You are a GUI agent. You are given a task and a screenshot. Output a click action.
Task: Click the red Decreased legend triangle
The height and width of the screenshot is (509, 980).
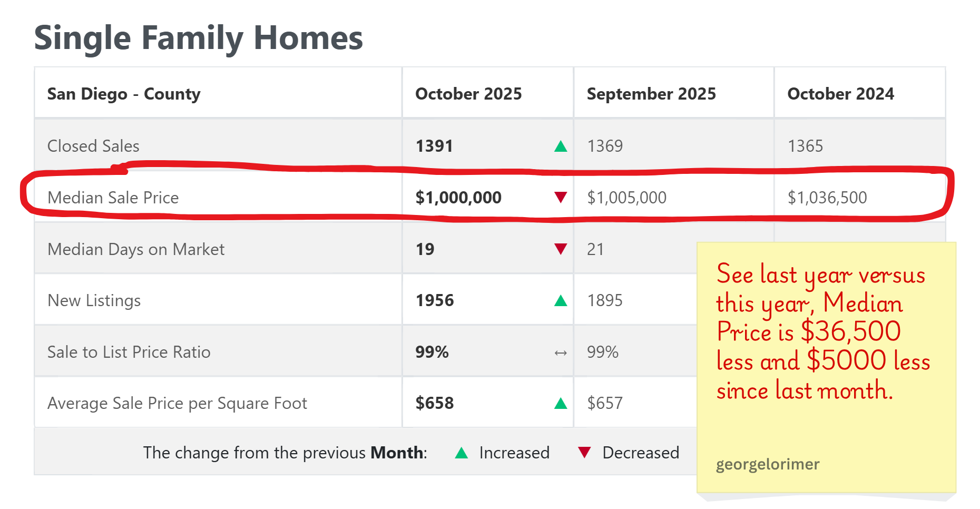pos(584,453)
